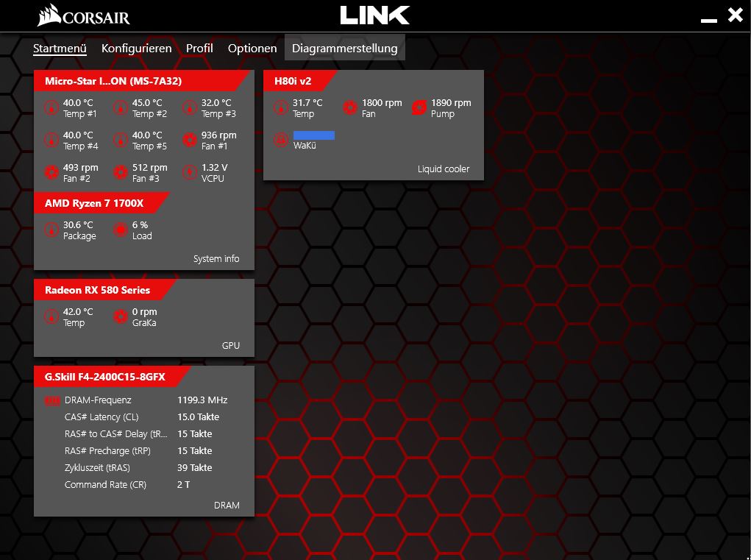Click the System info label
This screenshot has height=560, width=751.
coord(216,259)
